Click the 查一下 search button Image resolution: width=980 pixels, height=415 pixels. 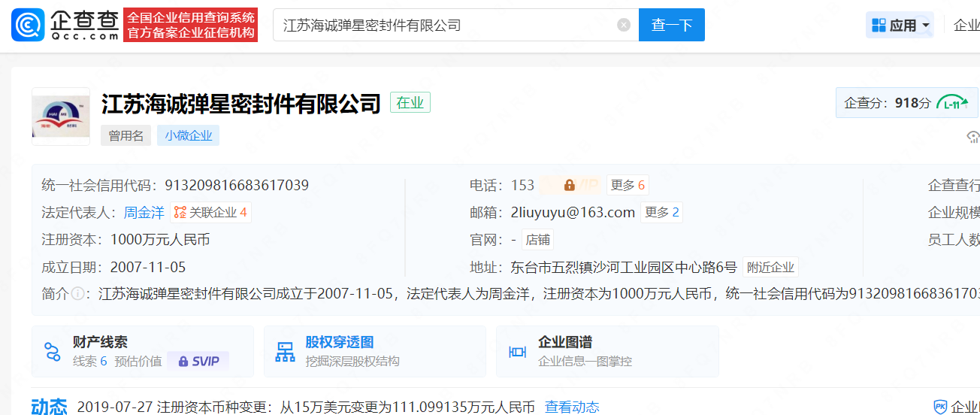click(672, 25)
